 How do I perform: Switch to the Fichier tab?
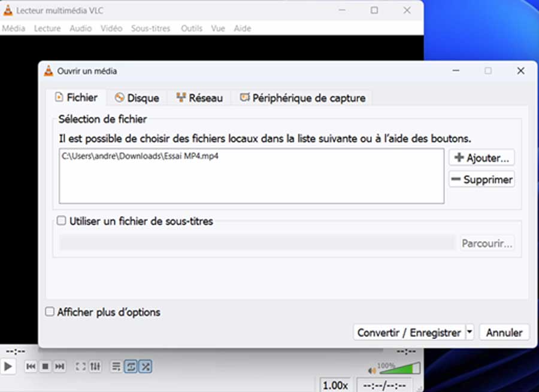(76, 98)
